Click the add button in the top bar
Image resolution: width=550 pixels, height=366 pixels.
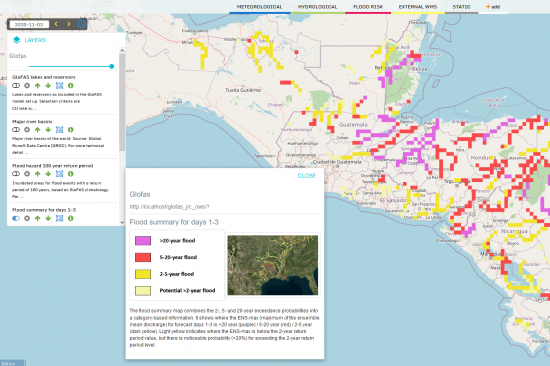493,7
